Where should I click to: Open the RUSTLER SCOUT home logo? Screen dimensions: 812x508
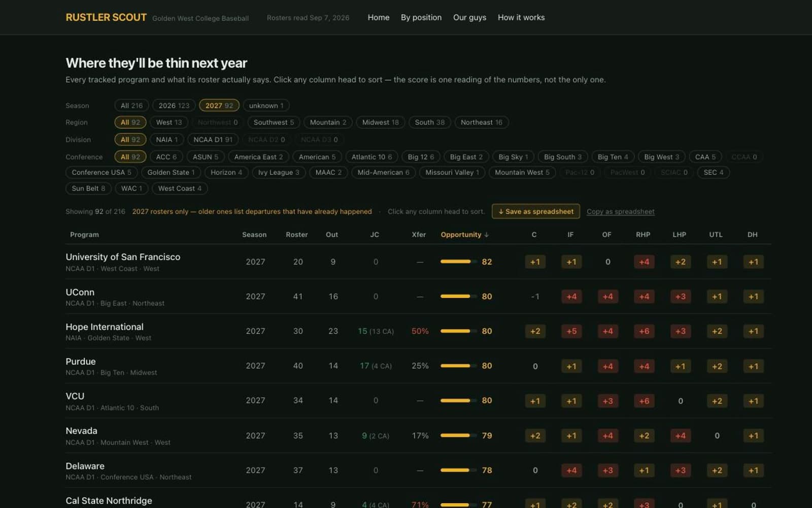[106, 17]
